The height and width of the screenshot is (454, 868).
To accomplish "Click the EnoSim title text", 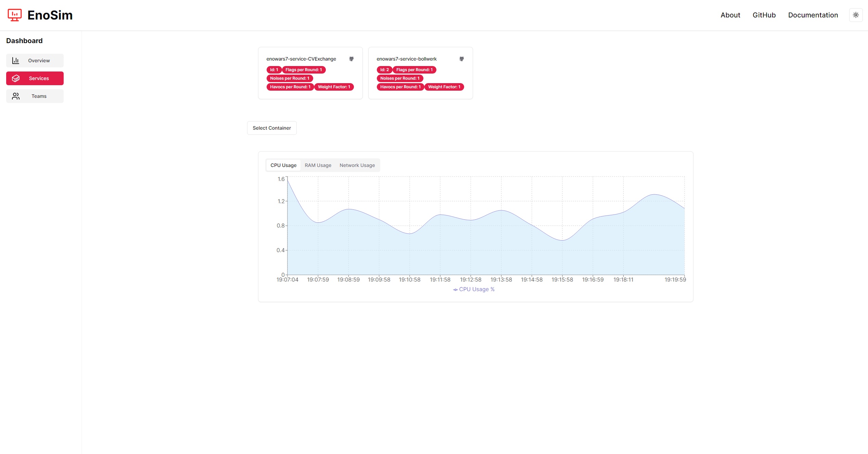I will [x=50, y=15].
